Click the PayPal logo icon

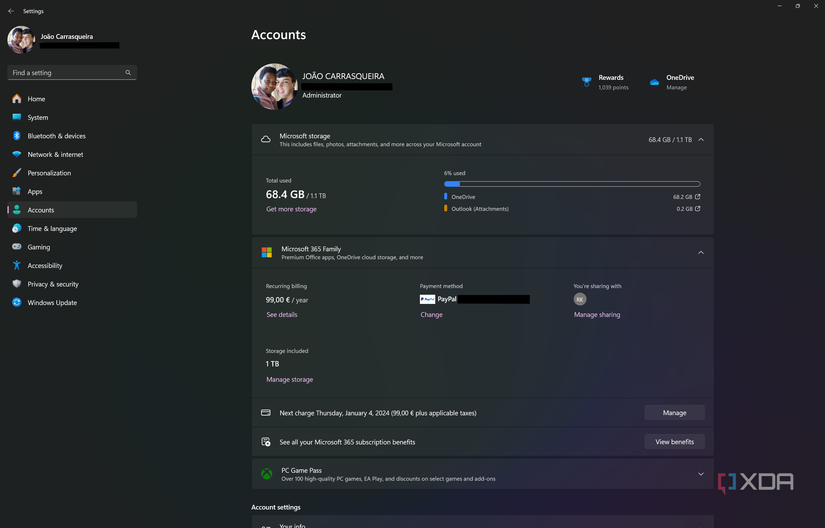(x=427, y=299)
